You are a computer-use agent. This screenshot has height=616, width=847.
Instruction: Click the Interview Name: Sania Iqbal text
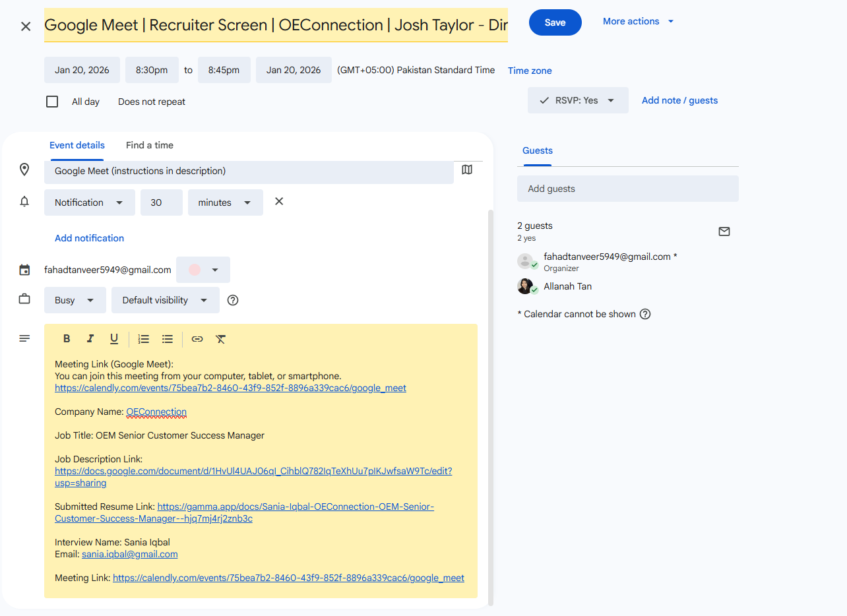click(112, 542)
